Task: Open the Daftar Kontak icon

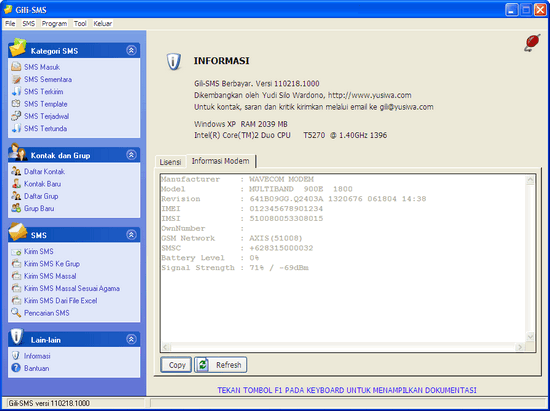Action: click(x=16, y=171)
